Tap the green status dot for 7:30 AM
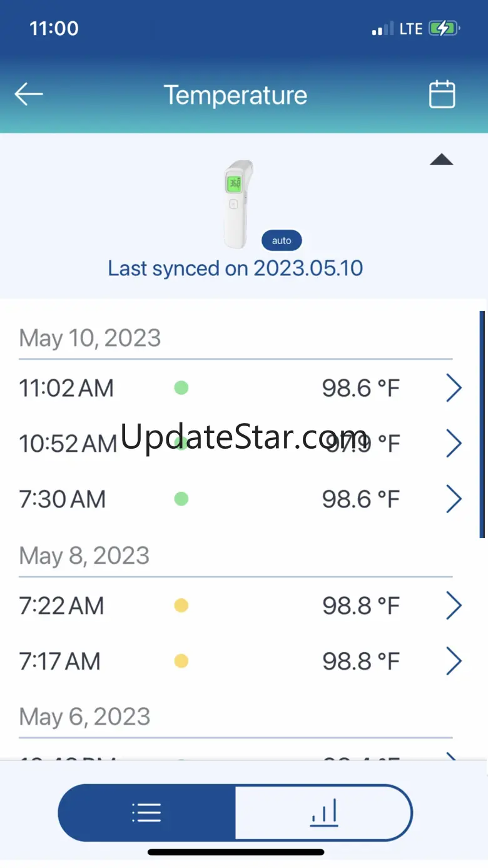Image resolution: width=488 pixels, height=868 pixels. click(181, 499)
